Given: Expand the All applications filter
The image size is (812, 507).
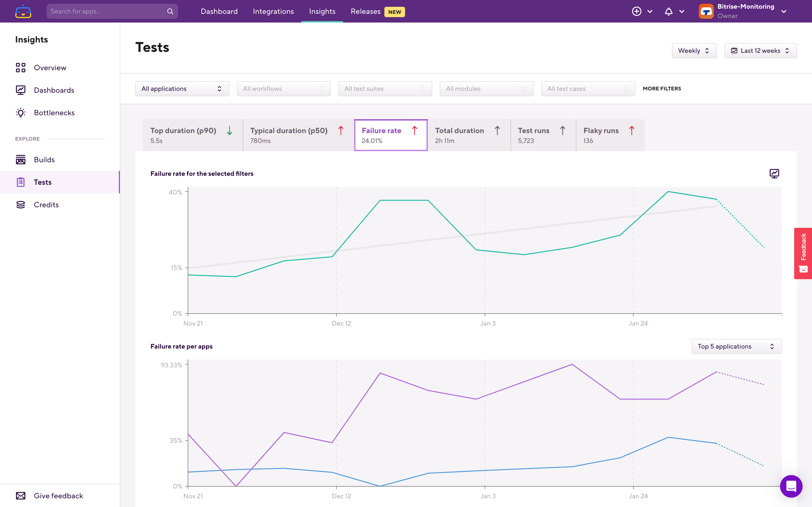Looking at the screenshot, I should [182, 88].
